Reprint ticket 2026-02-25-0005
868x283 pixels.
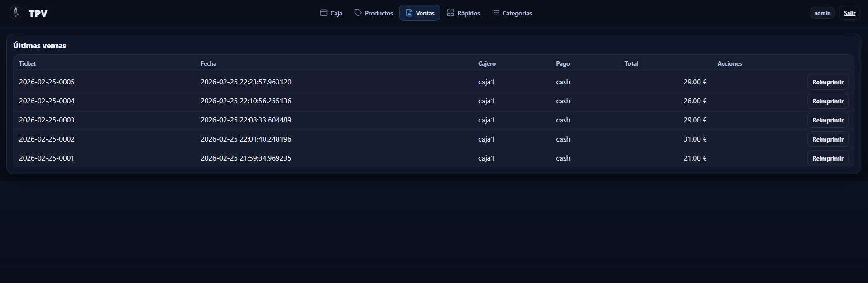(828, 82)
